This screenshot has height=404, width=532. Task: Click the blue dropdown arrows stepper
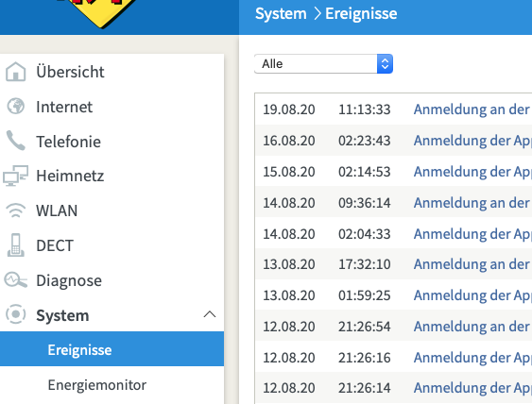coord(385,64)
